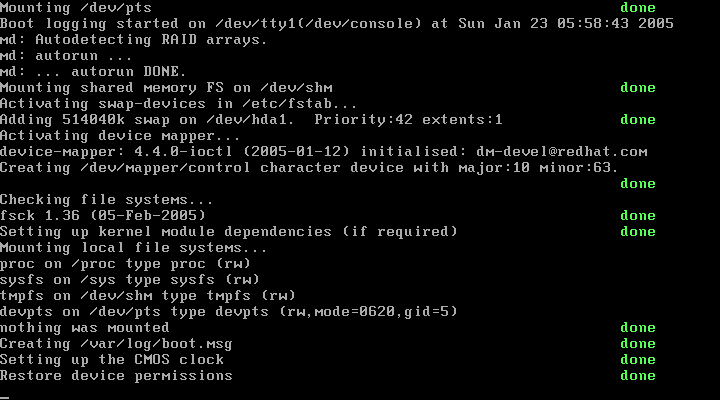Viewport: 720px width, 400px height.
Task: Click the Activating swap-devices in /etc/fstab line
Action: [178, 104]
